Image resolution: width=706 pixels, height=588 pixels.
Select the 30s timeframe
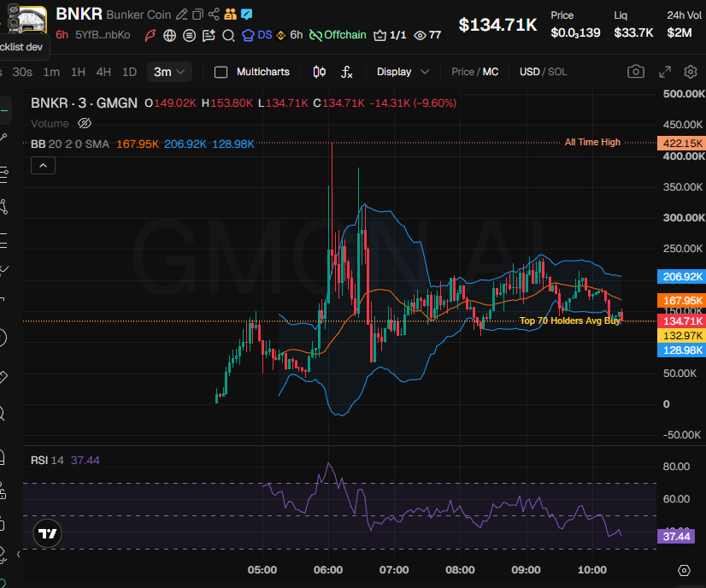tap(22, 72)
